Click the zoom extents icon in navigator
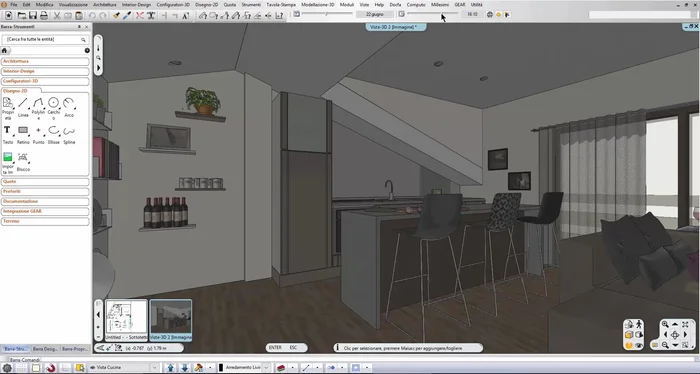 click(685, 324)
